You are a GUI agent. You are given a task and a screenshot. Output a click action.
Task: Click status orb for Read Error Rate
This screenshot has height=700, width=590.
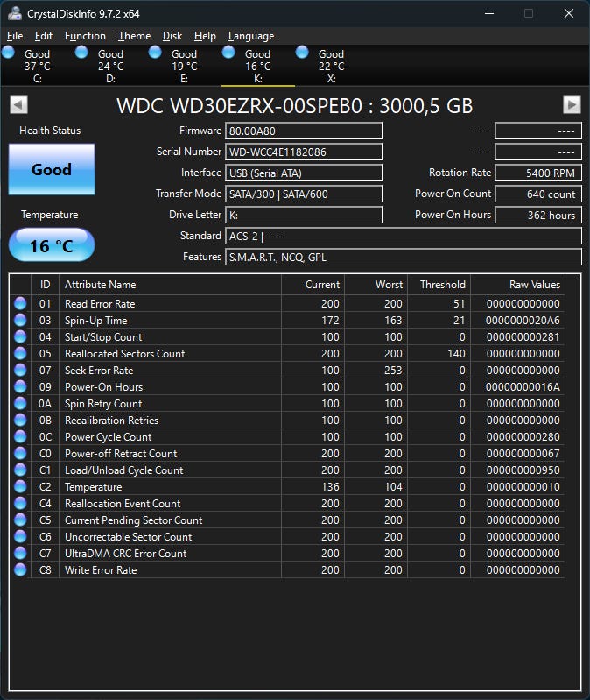click(x=20, y=303)
